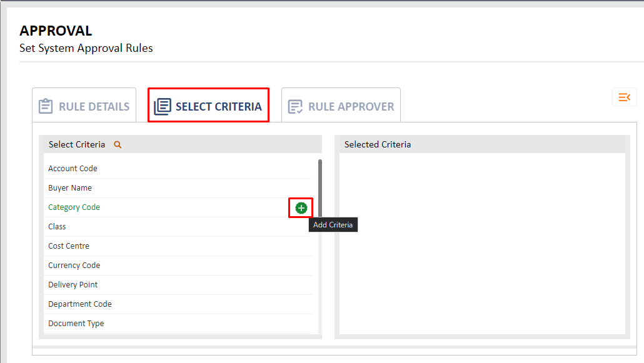Click the green Add Criteria plus icon

pos(301,208)
